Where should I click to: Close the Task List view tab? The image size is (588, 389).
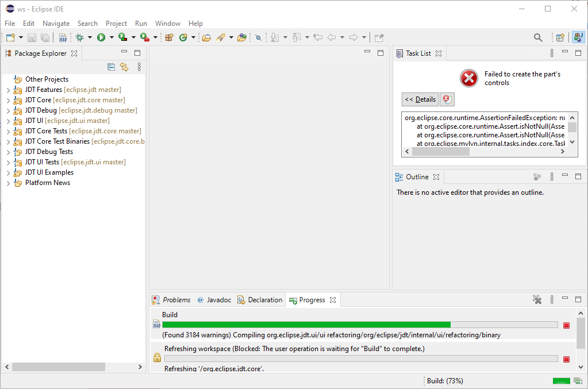coord(439,53)
